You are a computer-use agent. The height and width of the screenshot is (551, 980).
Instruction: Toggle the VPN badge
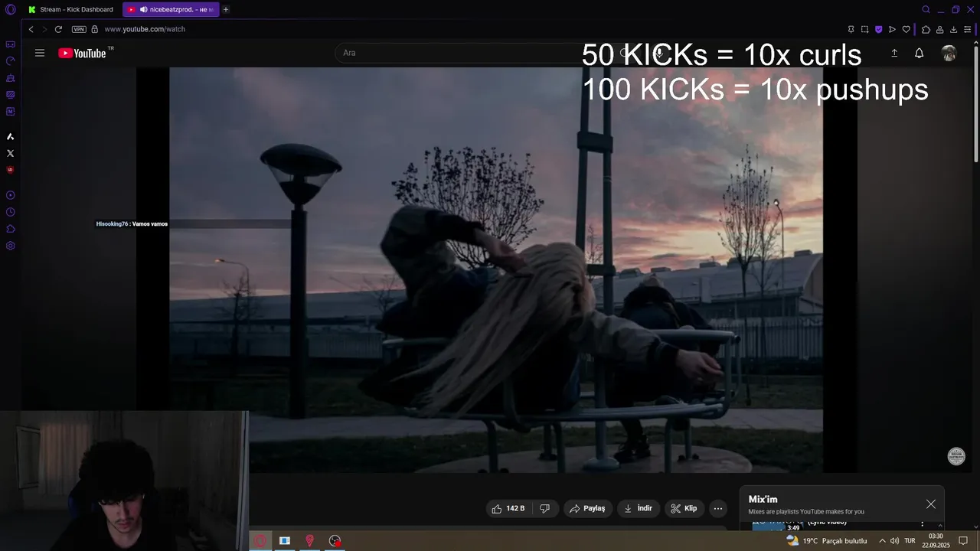(x=79, y=29)
